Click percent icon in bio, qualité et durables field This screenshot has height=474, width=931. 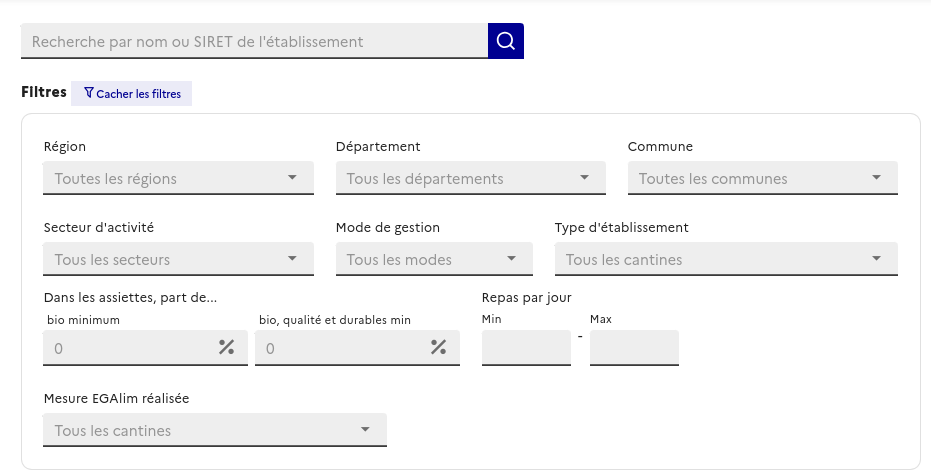[x=438, y=348]
